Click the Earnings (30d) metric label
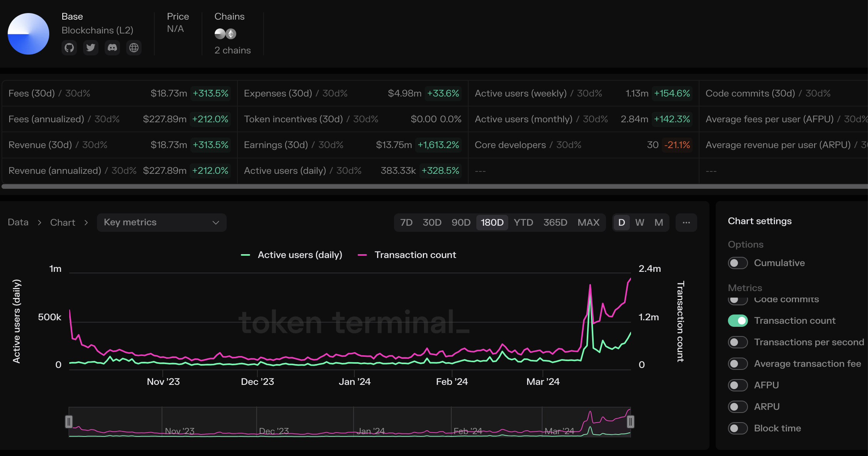This screenshot has height=456, width=868. click(276, 145)
